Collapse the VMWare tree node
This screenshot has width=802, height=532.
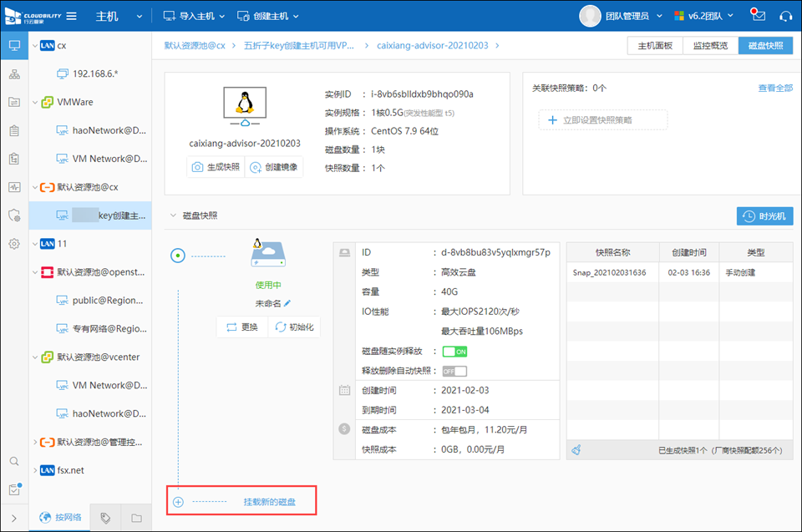click(x=34, y=102)
